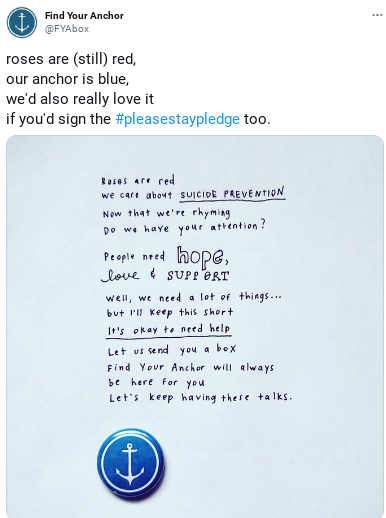Click the bubble-lettered word hope in photo
Image resolution: width=386 pixels, height=518 pixels.
203,257
